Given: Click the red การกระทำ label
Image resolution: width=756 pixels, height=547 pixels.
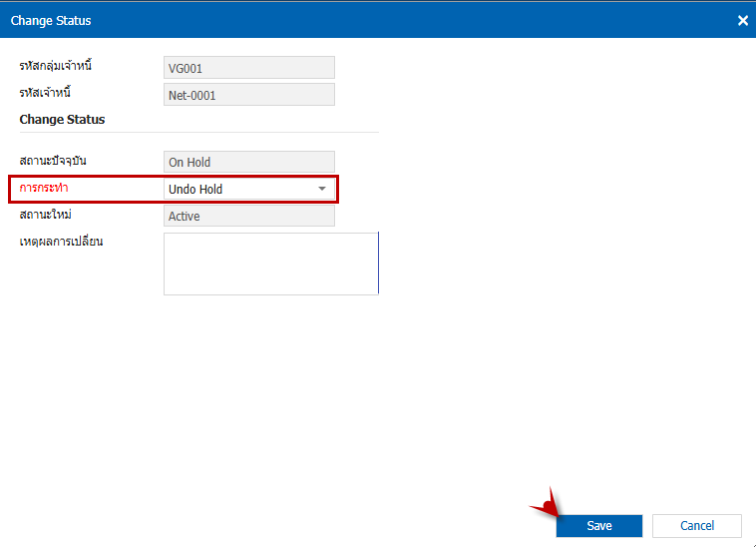Looking at the screenshot, I should coord(47,188).
